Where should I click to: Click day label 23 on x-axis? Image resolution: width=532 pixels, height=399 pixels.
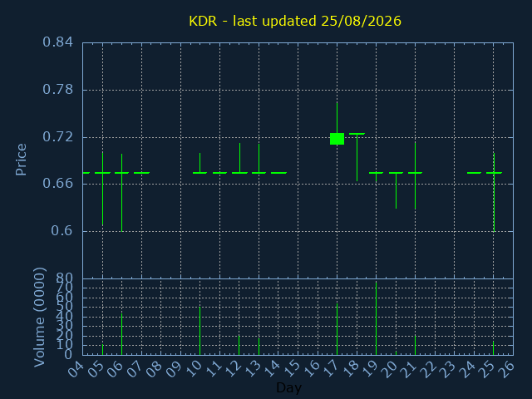pos(447,369)
